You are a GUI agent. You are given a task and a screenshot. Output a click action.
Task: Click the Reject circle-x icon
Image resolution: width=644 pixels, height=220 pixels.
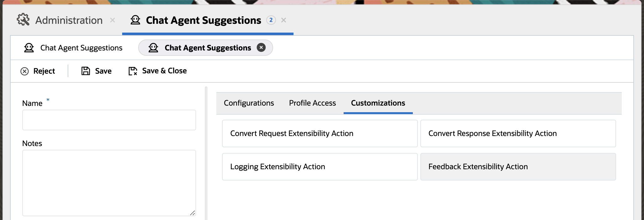(x=24, y=71)
